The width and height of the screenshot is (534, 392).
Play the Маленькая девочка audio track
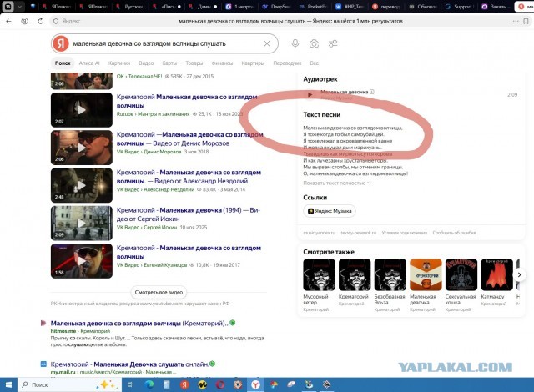[x=310, y=94]
